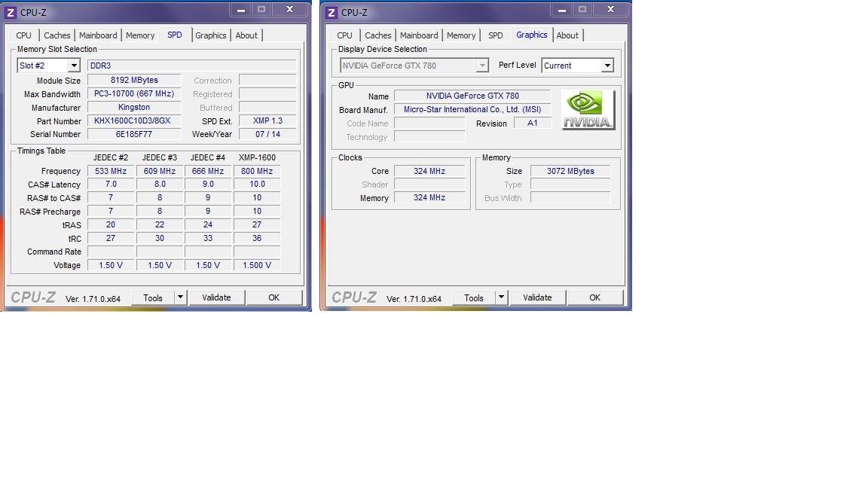The image size is (868, 488).
Task: Click the graphics Memory Size value 3072 MBytes
Action: [570, 171]
